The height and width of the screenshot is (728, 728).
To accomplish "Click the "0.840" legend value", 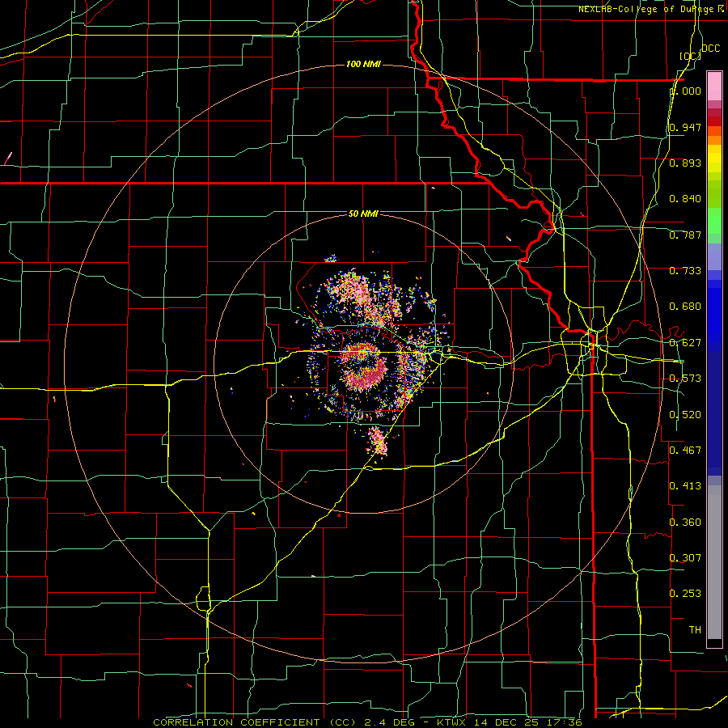I will click(x=685, y=199).
